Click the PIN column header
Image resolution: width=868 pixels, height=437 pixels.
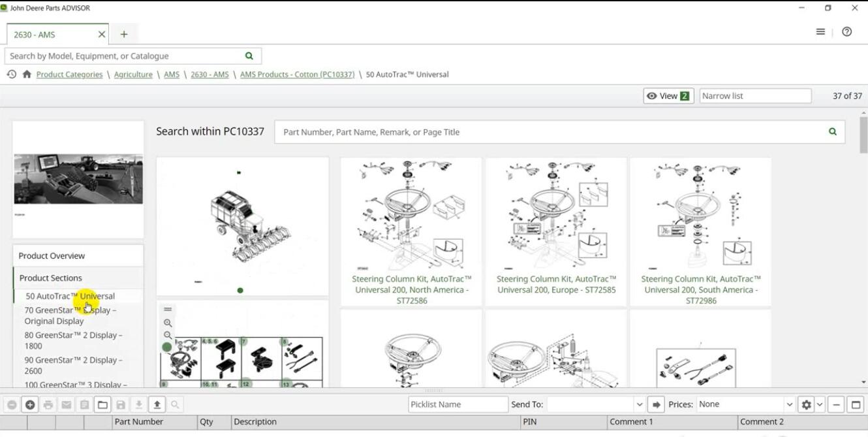(564, 422)
